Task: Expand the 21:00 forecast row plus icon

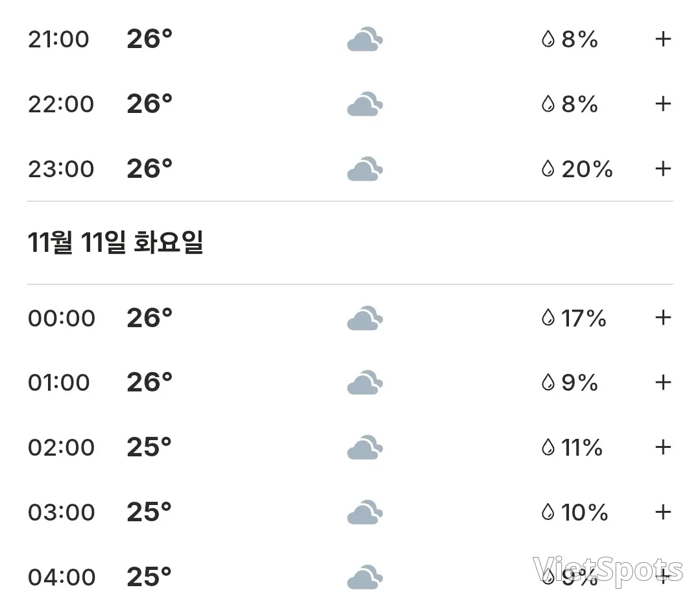Action: click(663, 39)
